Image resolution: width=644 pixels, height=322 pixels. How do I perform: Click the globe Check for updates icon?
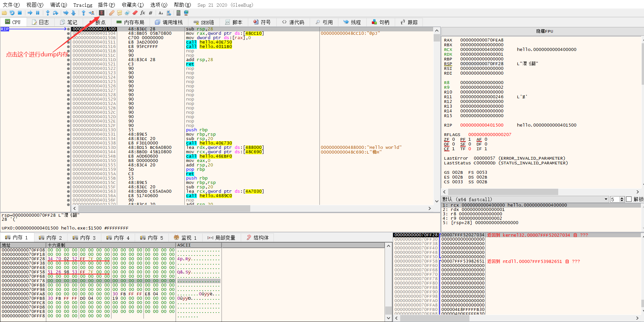(186, 13)
